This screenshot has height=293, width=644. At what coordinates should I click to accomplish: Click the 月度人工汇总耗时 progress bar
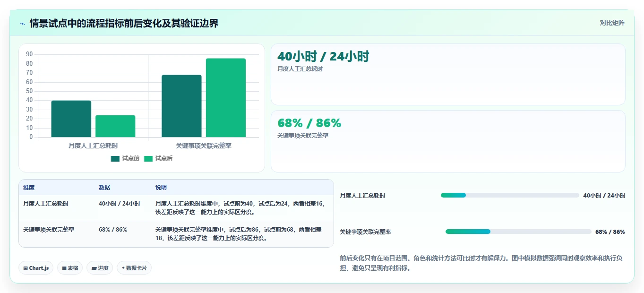pyautogui.click(x=510, y=195)
